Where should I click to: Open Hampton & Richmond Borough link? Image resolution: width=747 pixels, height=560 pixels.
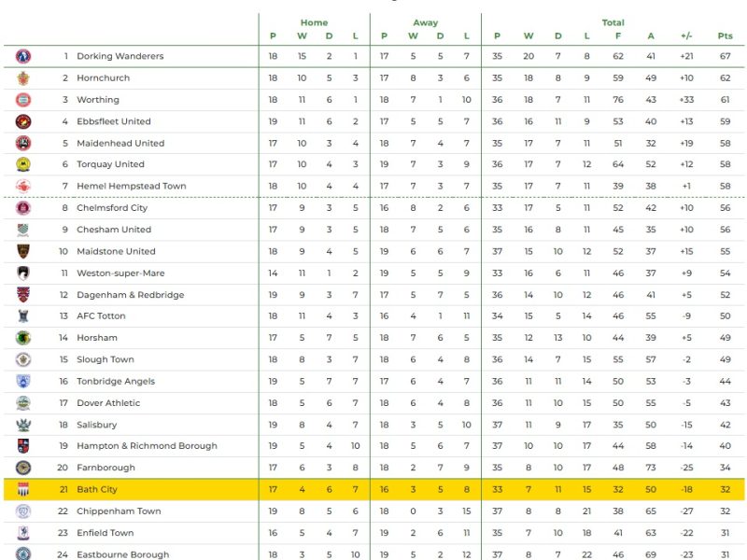147,446
